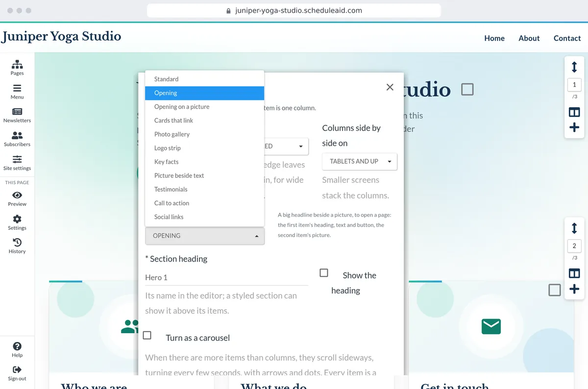The width and height of the screenshot is (588, 389).
Task: Click the plus icon for section 2
Action: [x=574, y=289]
